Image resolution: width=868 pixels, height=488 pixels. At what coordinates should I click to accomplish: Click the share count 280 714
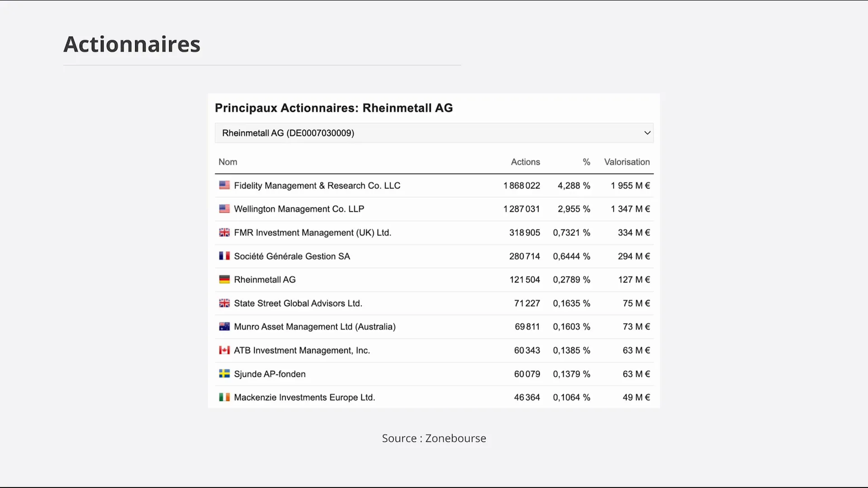coord(525,256)
